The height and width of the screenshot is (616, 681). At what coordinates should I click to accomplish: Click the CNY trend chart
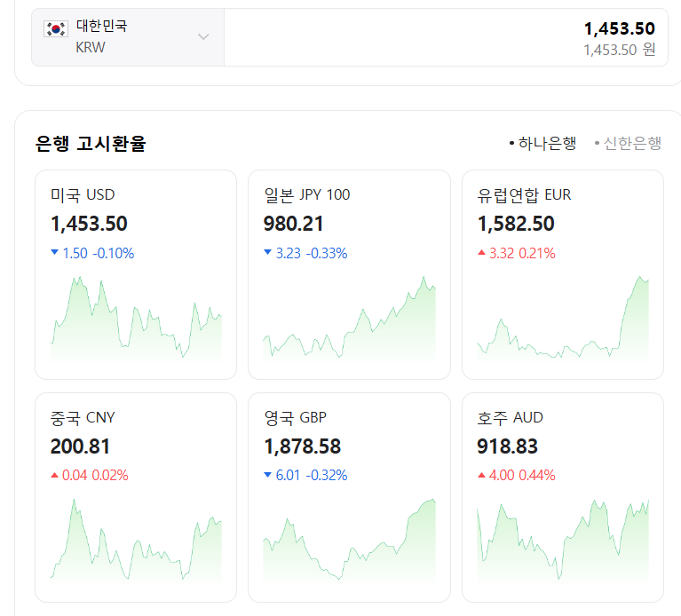(x=136, y=541)
